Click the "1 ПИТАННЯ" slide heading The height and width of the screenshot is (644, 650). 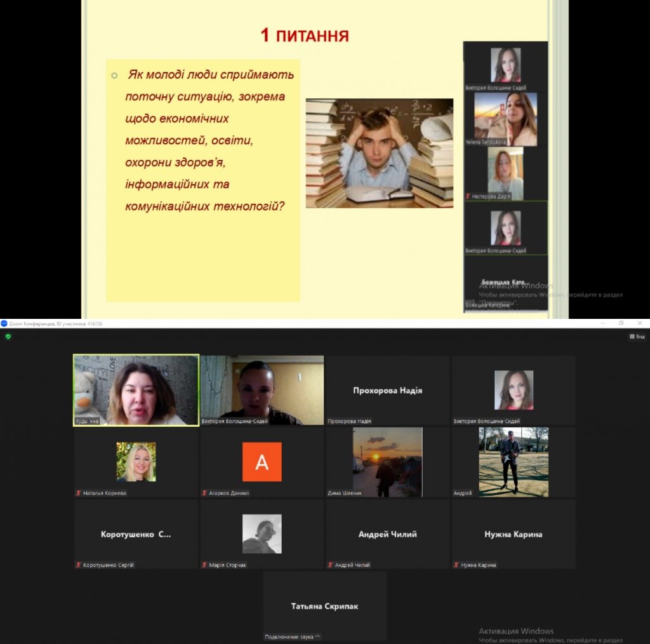tap(305, 35)
